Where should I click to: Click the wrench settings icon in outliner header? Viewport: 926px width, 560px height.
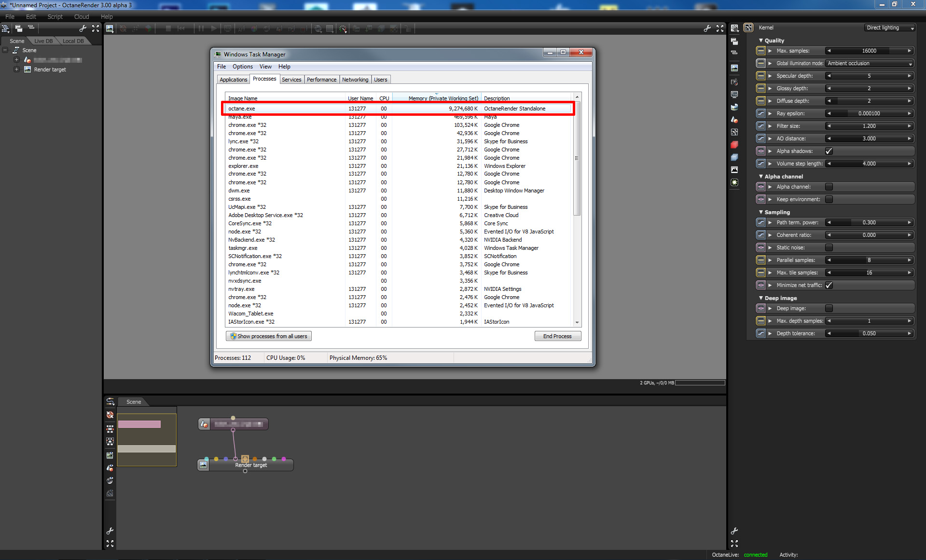pyautogui.click(x=83, y=29)
